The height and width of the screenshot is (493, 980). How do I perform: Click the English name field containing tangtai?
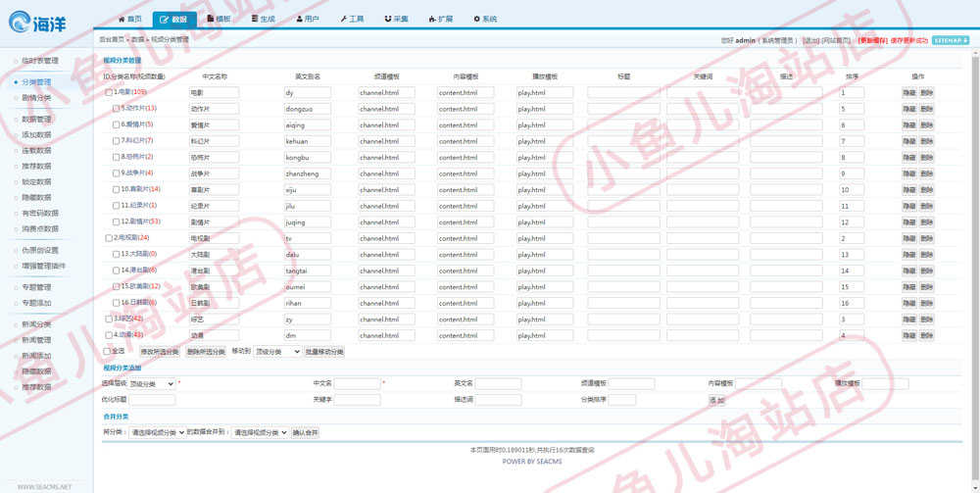click(x=307, y=271)
